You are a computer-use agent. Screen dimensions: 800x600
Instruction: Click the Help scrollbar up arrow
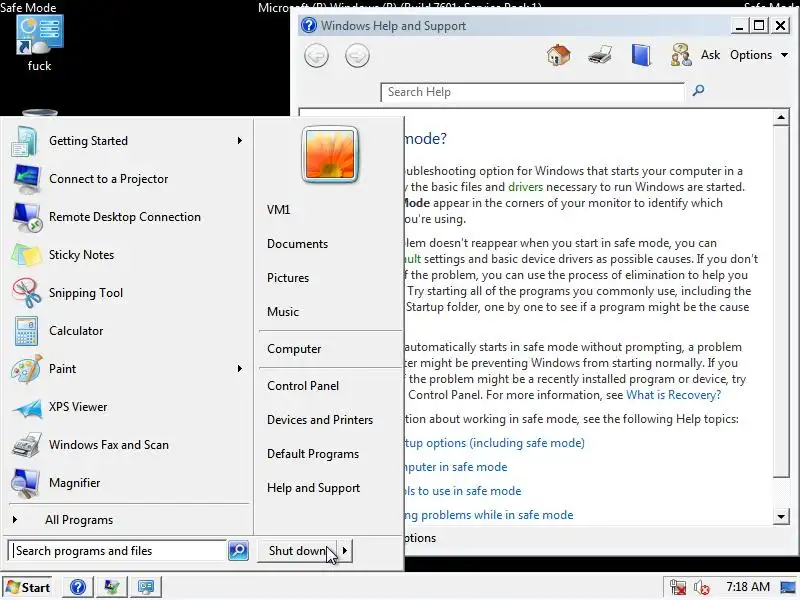781,117
